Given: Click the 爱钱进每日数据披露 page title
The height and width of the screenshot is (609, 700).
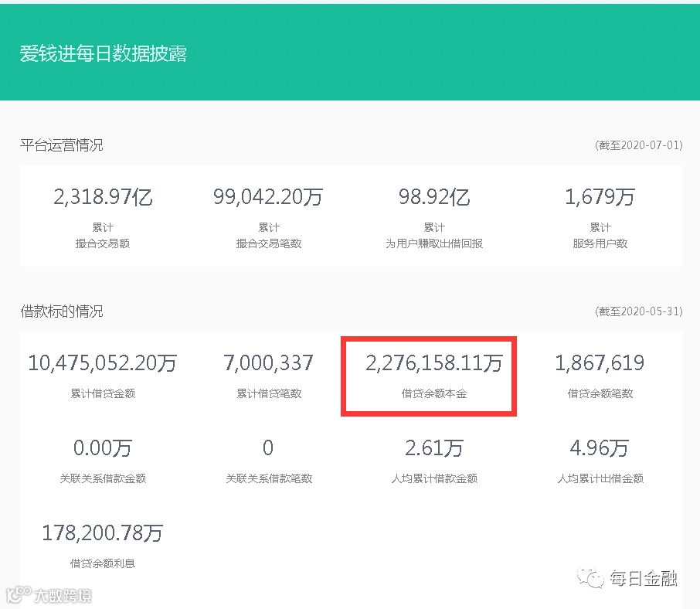Looking at the screenshot, I should click(103, 53).
